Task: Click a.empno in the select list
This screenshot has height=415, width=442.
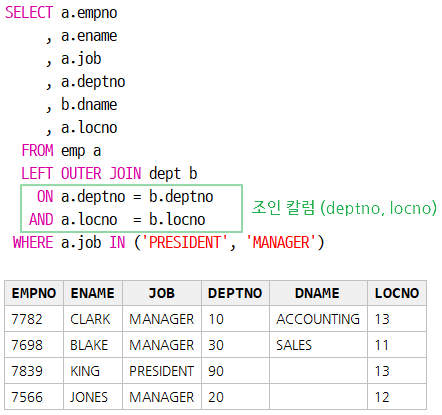Action: (x=89, y=13)
